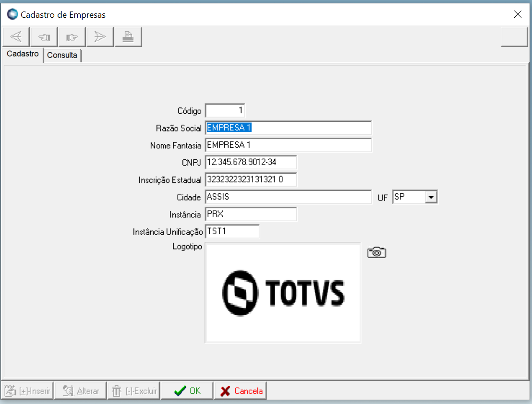Screen dimensions: 532x404
Task: Go to next record hand icon
Action: click(x=72, y=36)
